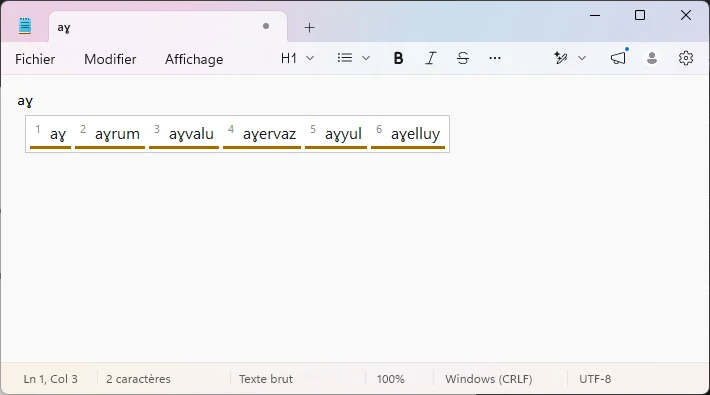Open the Fichier menu
The image size is (710, 395).
pyautogui.click(x=35, y=59)
